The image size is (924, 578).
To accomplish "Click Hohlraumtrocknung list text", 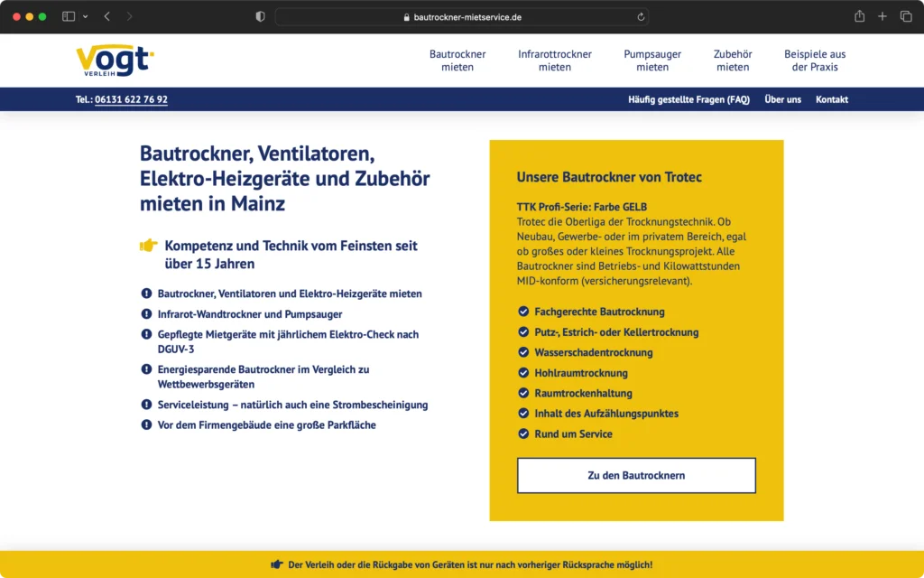I will coord(581,373).
